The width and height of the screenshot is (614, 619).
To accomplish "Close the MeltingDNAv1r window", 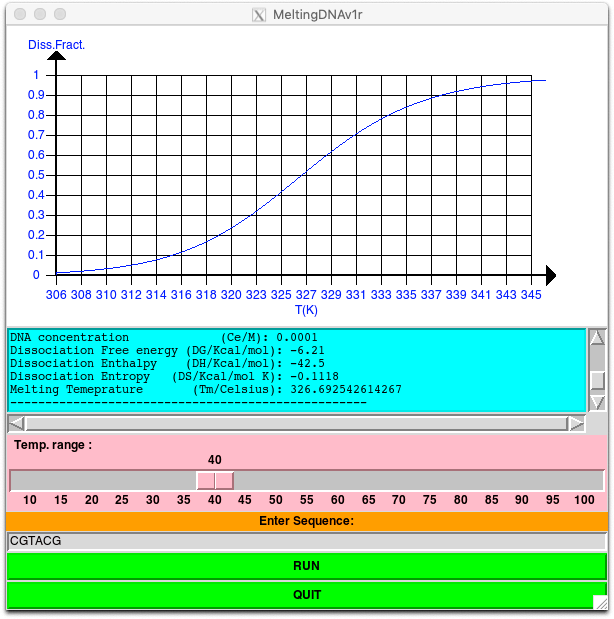I will pos(19,15).
